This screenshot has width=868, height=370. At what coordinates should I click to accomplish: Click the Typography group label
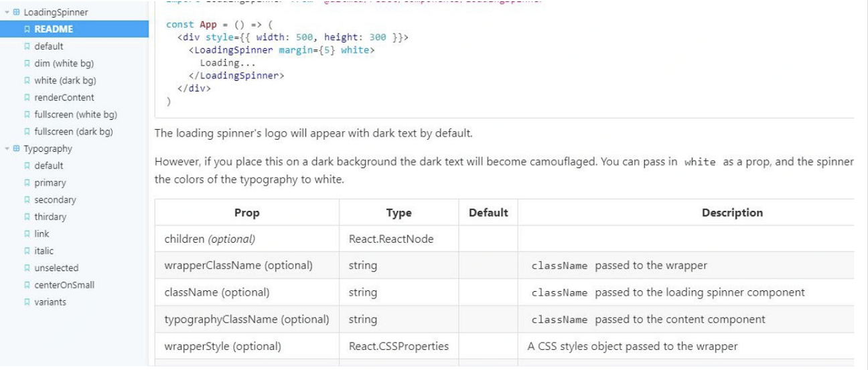coord(48,149)
